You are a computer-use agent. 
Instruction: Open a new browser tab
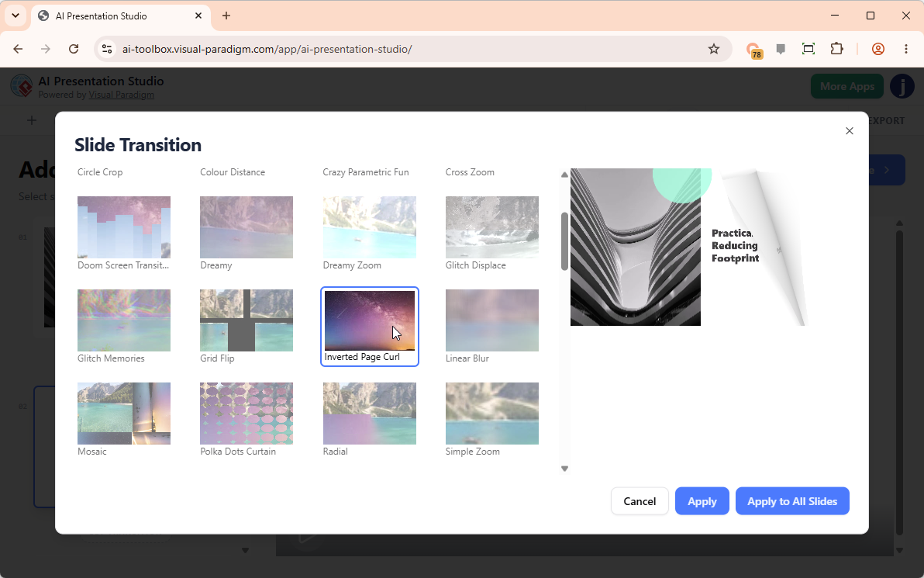(x=226, y=16)
